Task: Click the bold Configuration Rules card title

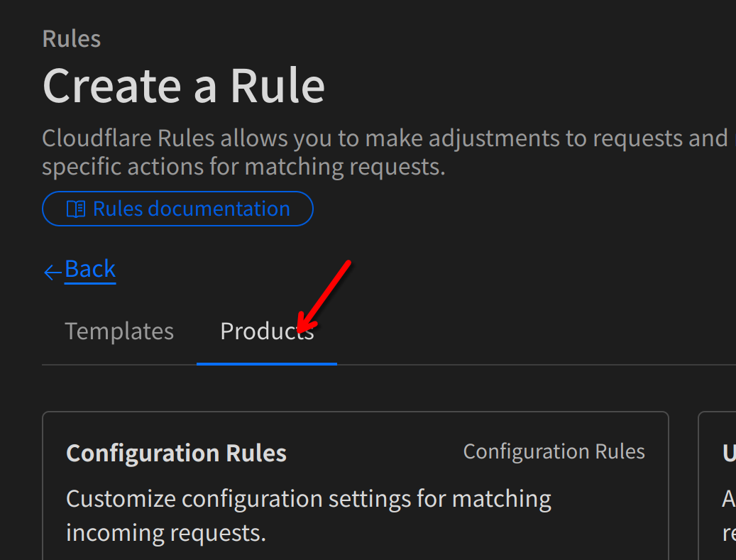Action: pos(176,454)
